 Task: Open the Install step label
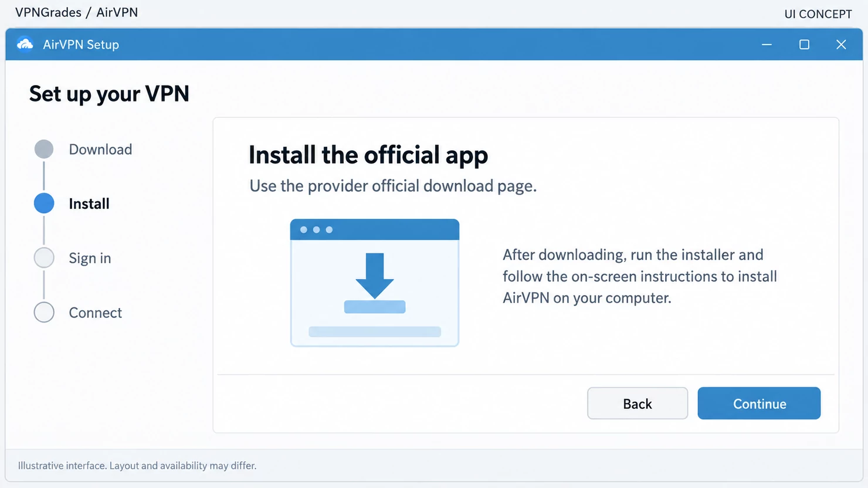89,204
